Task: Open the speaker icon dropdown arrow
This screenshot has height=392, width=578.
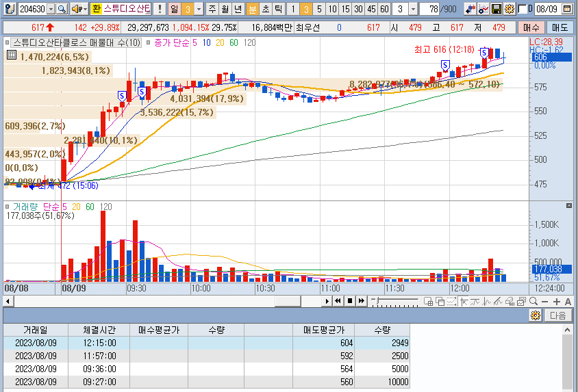Action: tap(85, 9)
